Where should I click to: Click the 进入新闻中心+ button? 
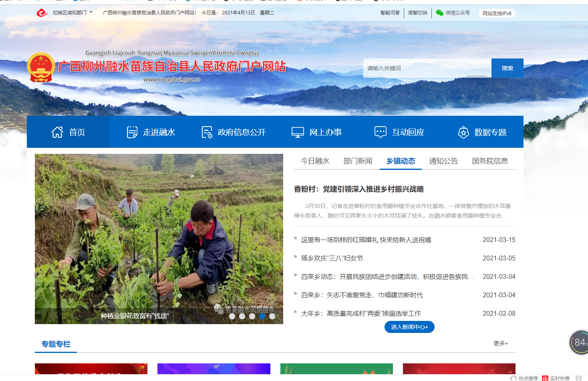point(409,327)
